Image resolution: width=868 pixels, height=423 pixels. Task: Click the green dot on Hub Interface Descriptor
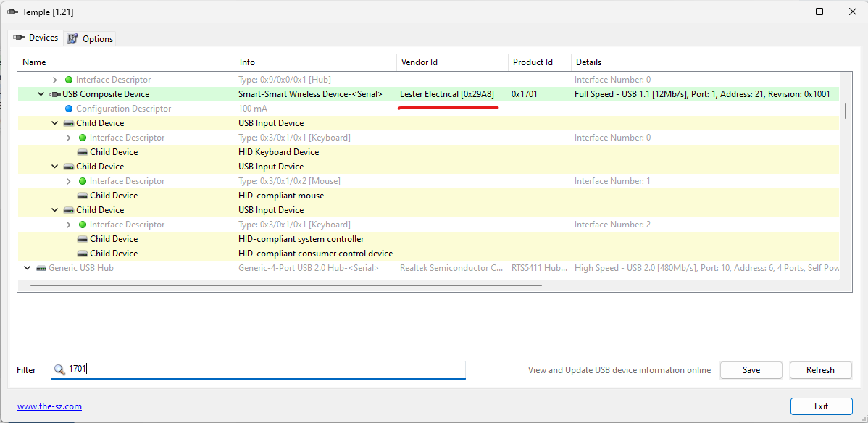[69, 80]
